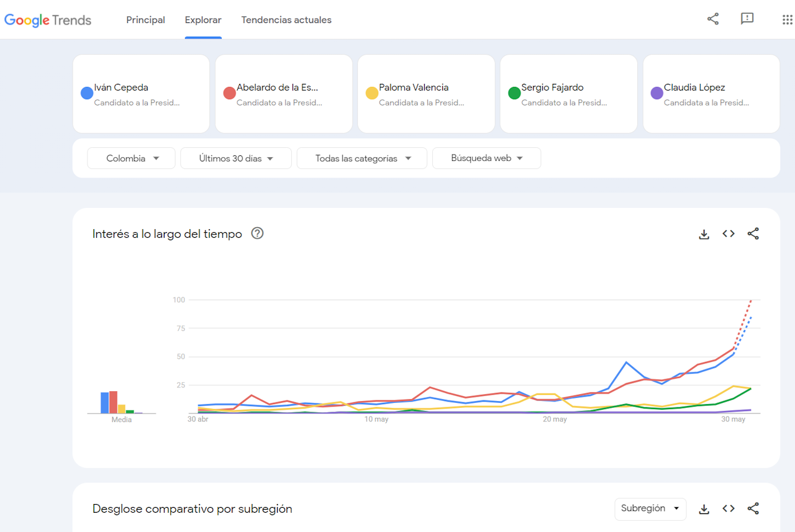
Task: Open the share icon in top header
Action: click(713, 19)
